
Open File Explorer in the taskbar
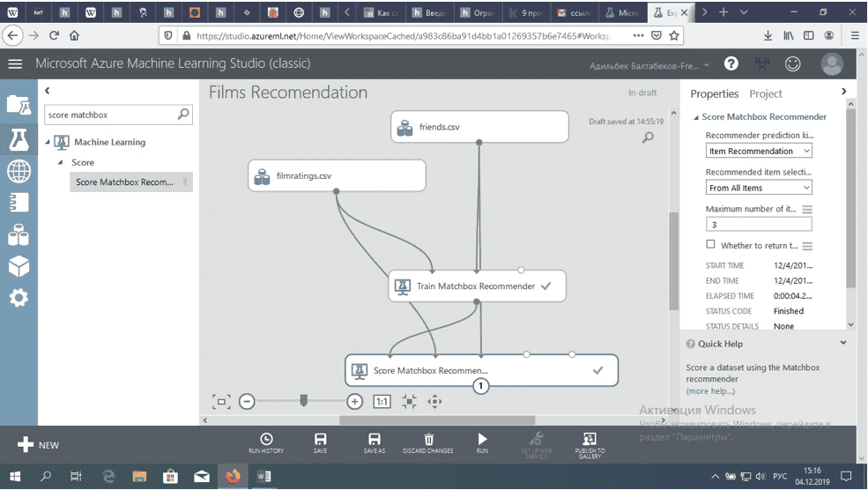coord(139,476)
